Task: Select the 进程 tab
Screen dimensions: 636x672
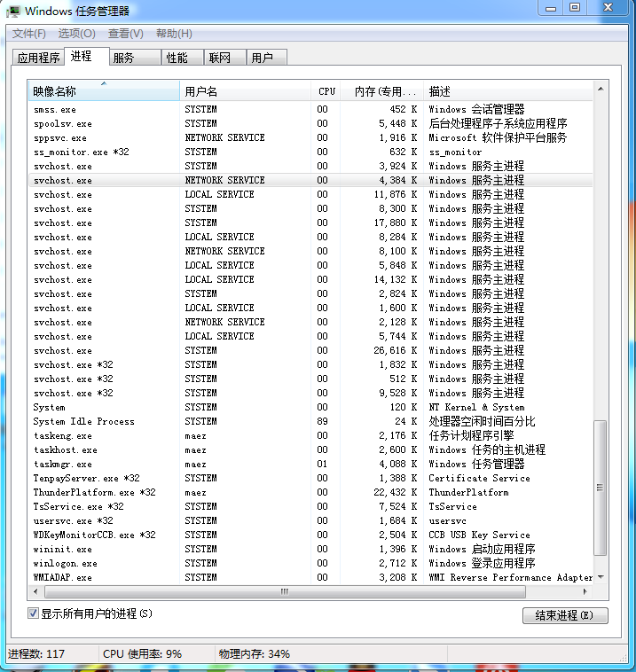Action: coord(87,56)
